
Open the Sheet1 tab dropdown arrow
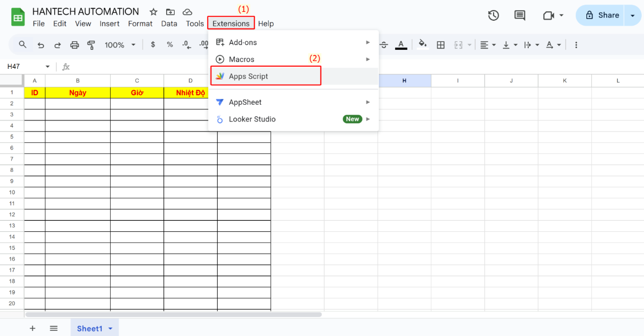pyautogui.click(x=110, y=329)
